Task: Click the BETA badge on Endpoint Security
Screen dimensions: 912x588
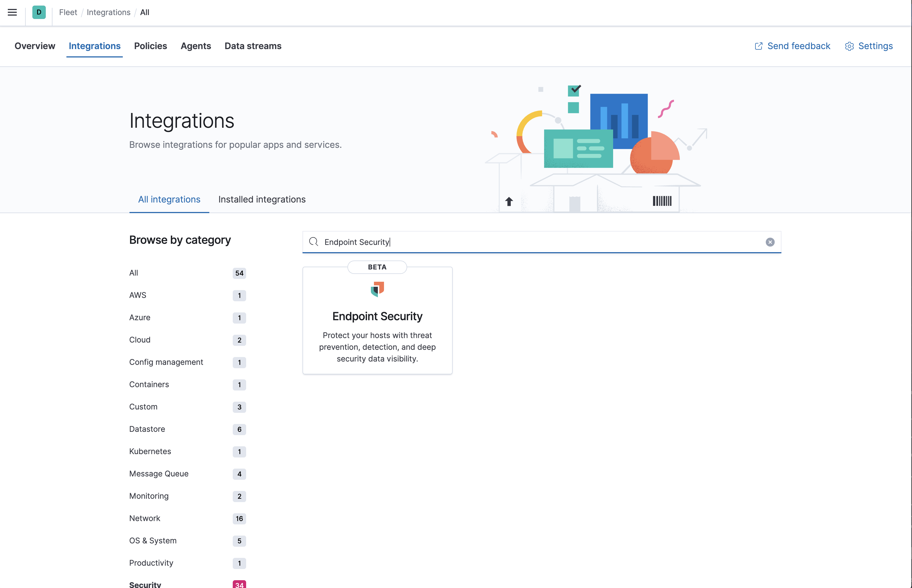Action: click(x=377, y=267)
